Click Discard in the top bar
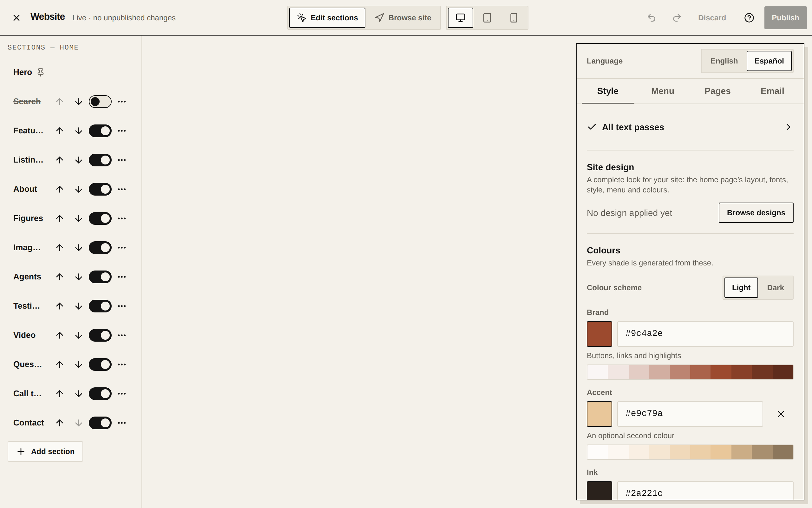Screen dimensions: 812x508 [712, 18]
